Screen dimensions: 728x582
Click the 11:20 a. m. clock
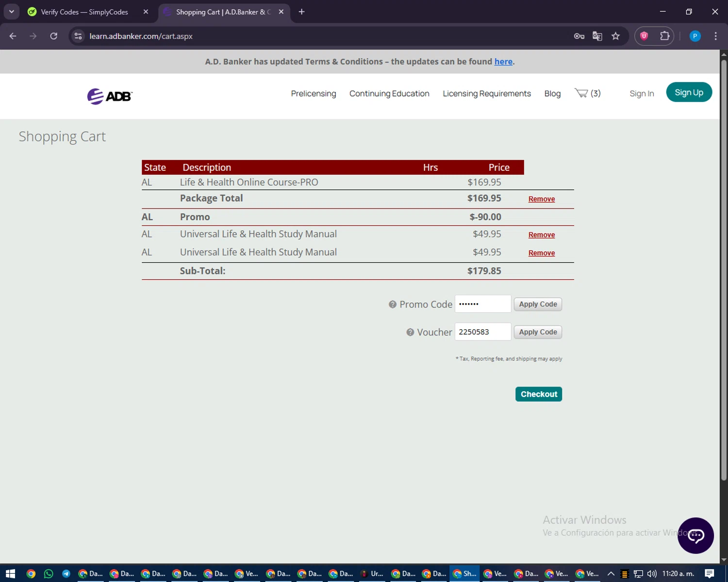click(678, 574)
